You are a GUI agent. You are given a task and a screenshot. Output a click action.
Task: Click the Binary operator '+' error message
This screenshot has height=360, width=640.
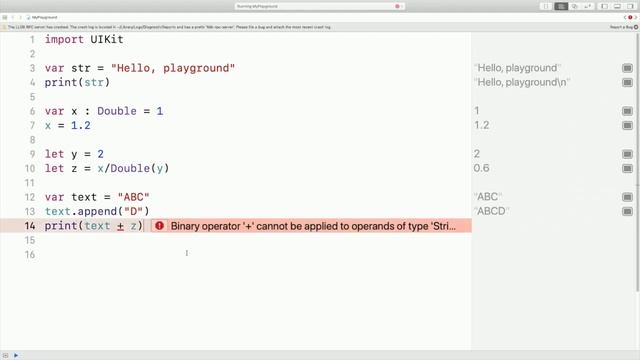313,226
